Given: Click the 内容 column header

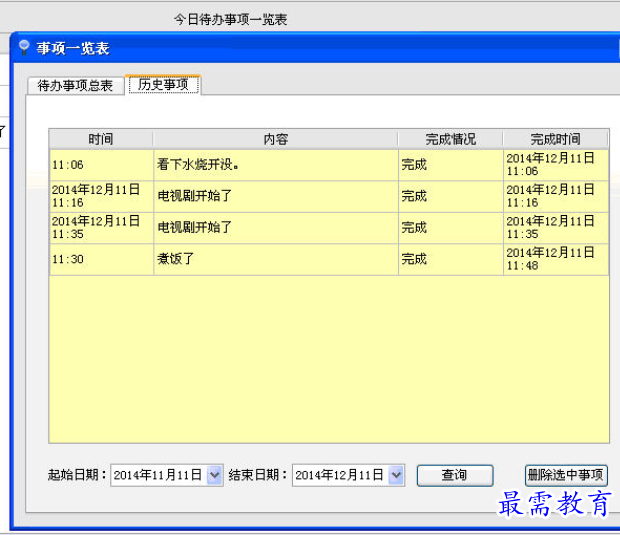Looking at the screenshot, I should [275, 139].
